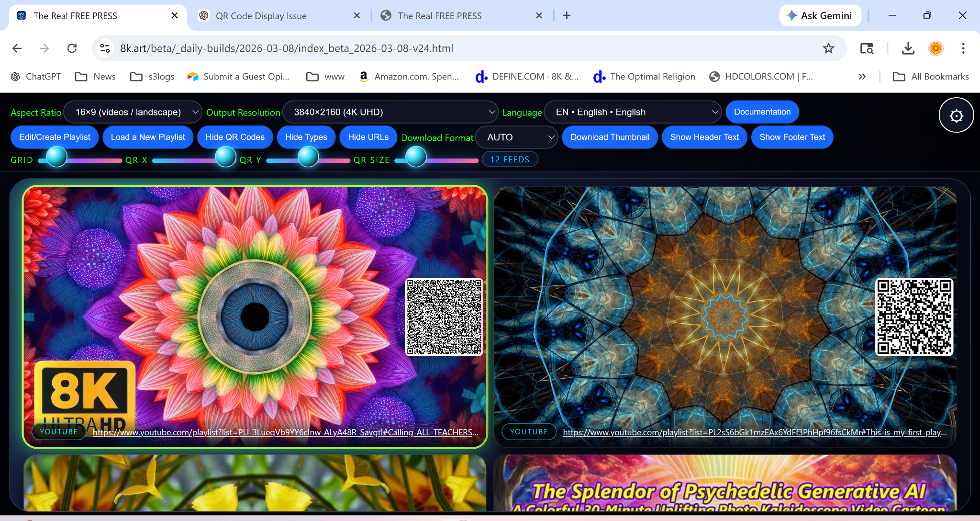Click the QR code on the flower thumbnail

[444, 317]
